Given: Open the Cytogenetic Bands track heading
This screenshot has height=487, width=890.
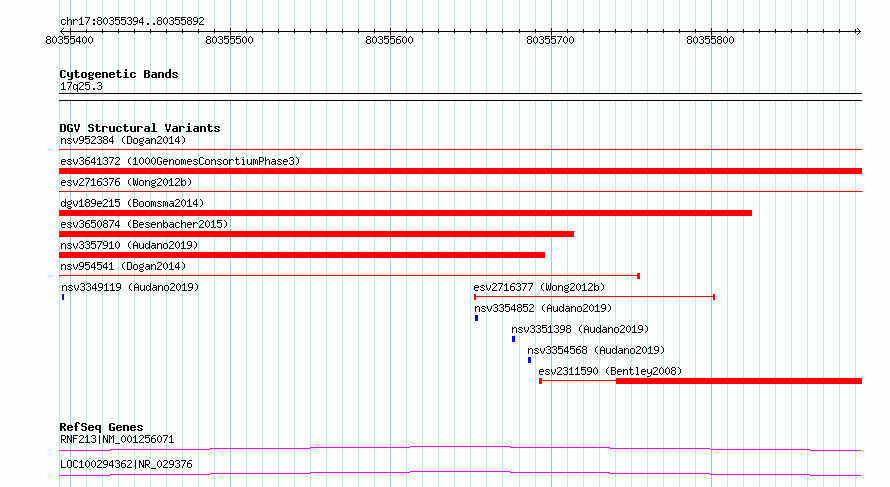Looking at the screenshot, I should pyautogui.click(x=119, y=74).
